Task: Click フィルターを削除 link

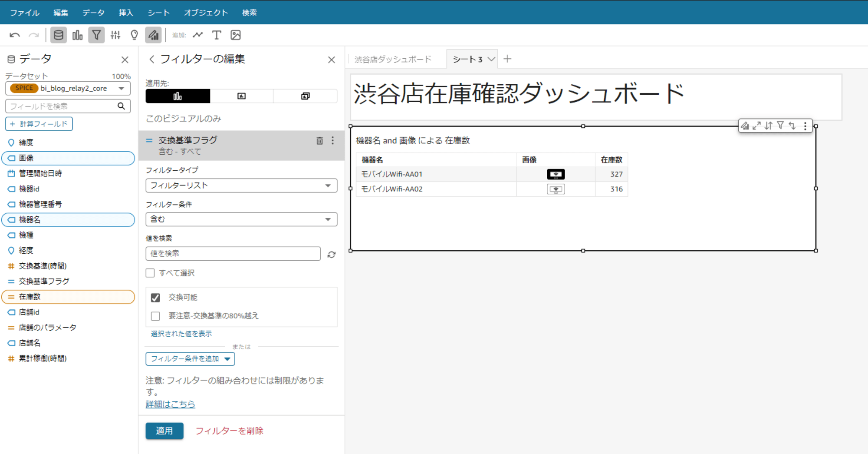Action: click(x=229, y=431)
